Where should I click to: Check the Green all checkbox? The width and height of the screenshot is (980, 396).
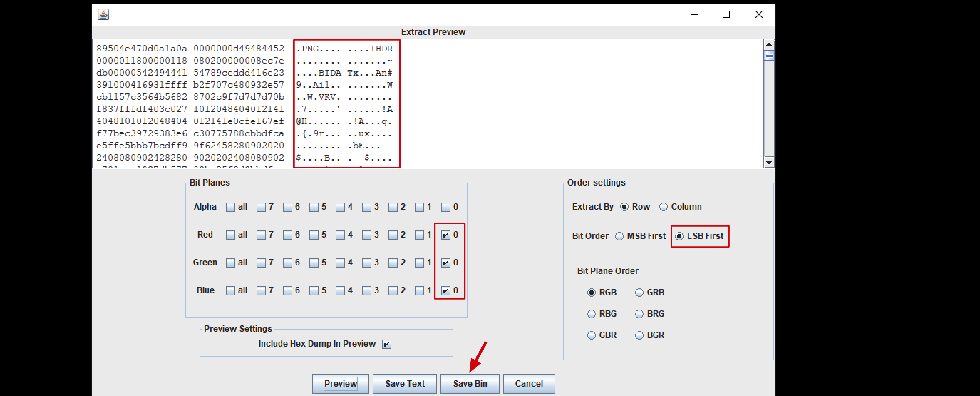point(230,263)
